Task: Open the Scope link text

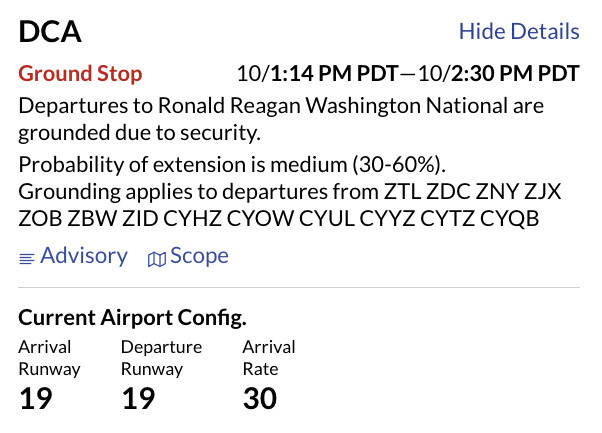Action: coord(199,256)
